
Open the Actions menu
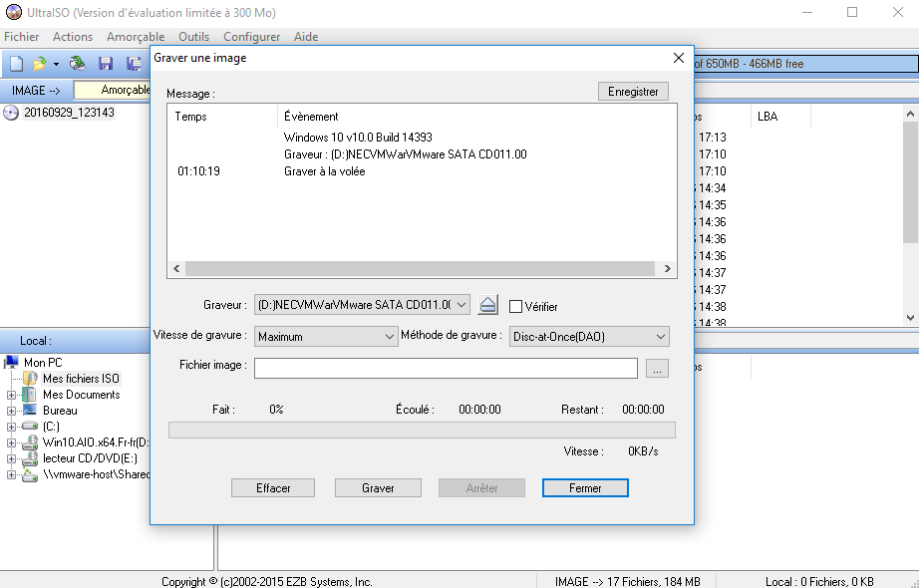pos(73,36)
